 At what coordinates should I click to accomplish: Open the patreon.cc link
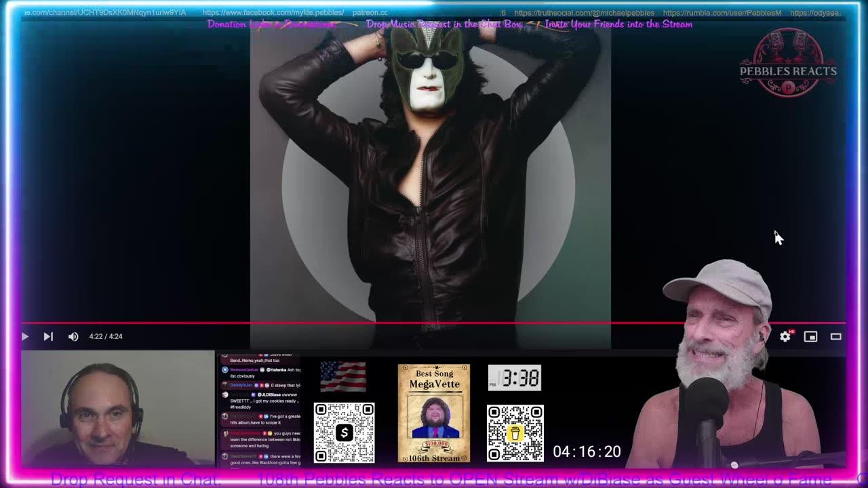click(x=370, y=13)
